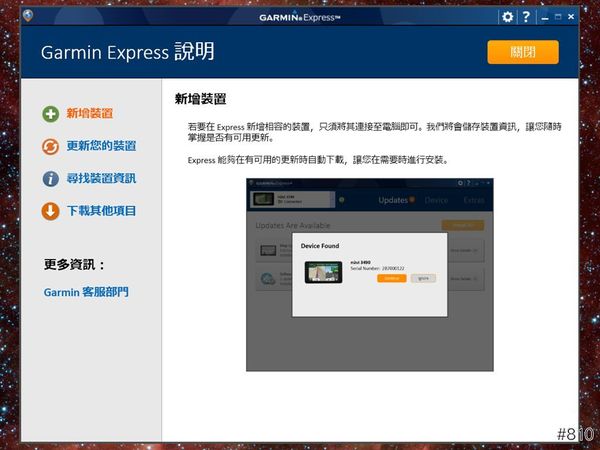Image resolution: width=600 pixels, height=450 pixels.
Task: Click the Garmin Express 說明 page title
Action: (x=127, y=52)
